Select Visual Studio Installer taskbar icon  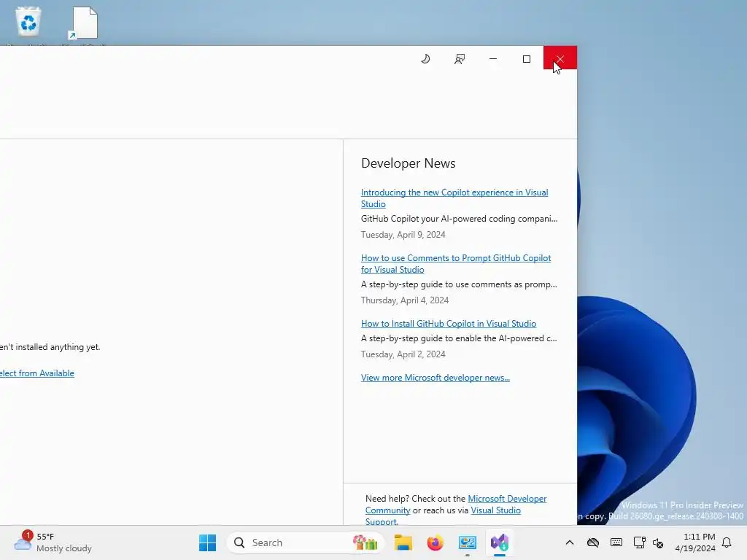(500, 542)
